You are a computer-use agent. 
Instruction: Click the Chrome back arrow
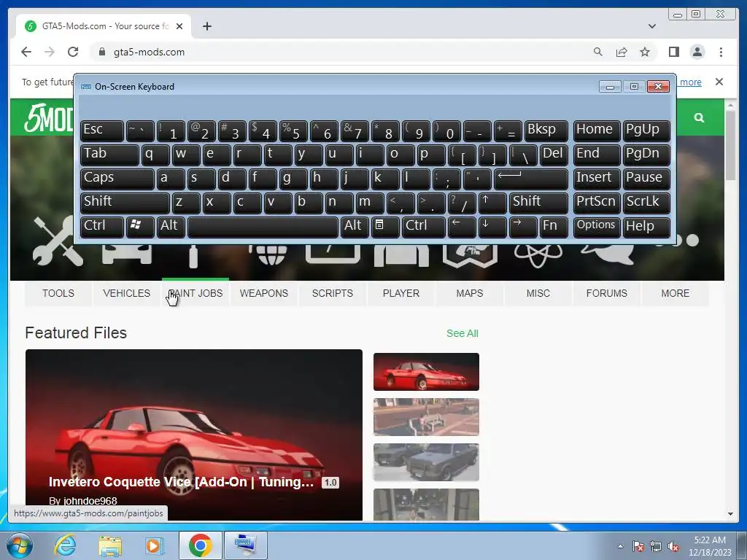[x=26, y=52]
